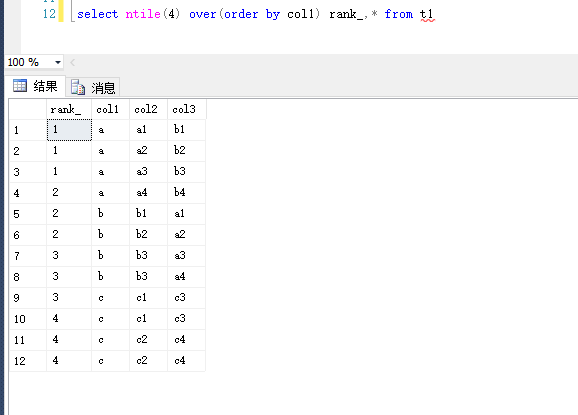578x415 pixels.
Task: Click the rank_ cell in row 1
Action: (x=69, y=130)
